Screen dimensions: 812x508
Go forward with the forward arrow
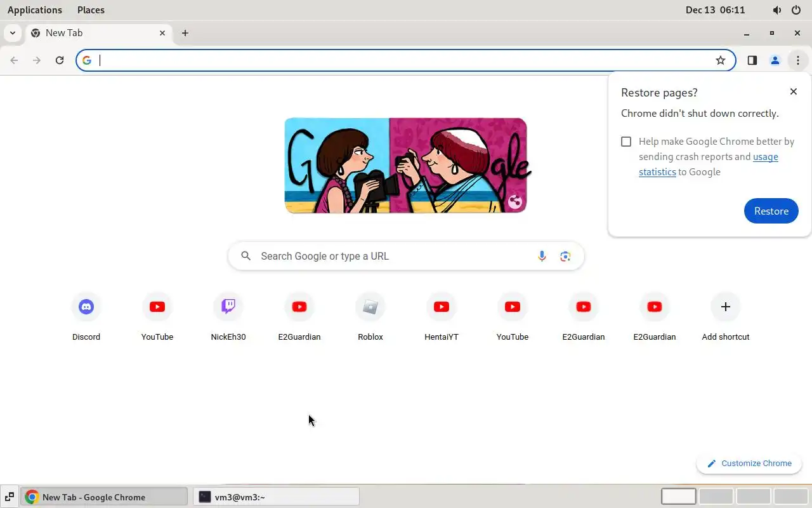point(37,60)
